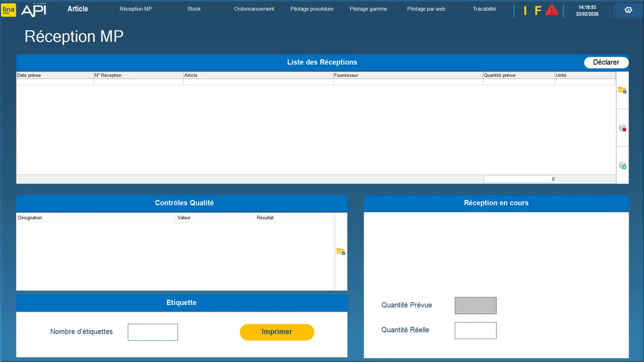Open the Réception MP menu

(x=136, y=9)
